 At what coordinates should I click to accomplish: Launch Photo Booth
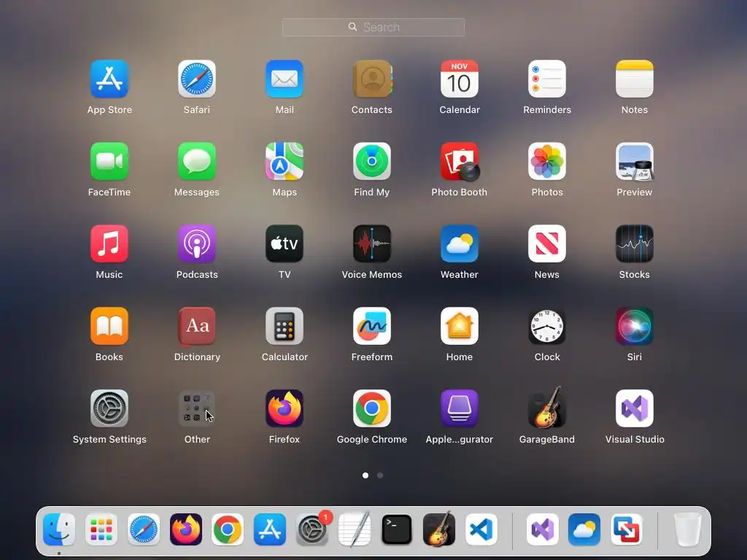coord(460,161)
